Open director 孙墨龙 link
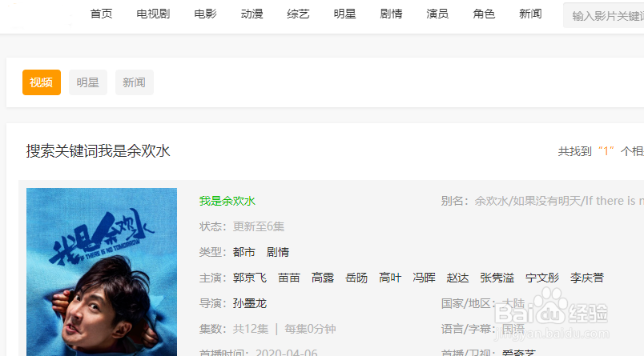 click(250, 303)
